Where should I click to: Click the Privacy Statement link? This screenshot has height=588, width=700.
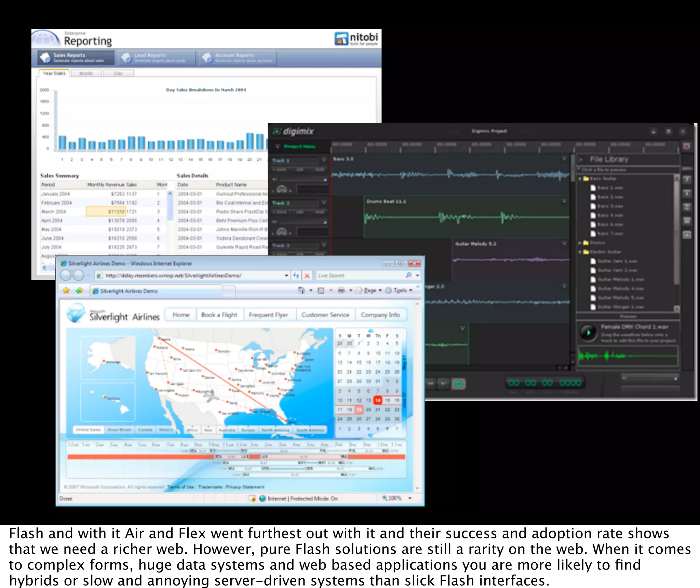pyautogui.click(x=245, y=487)
